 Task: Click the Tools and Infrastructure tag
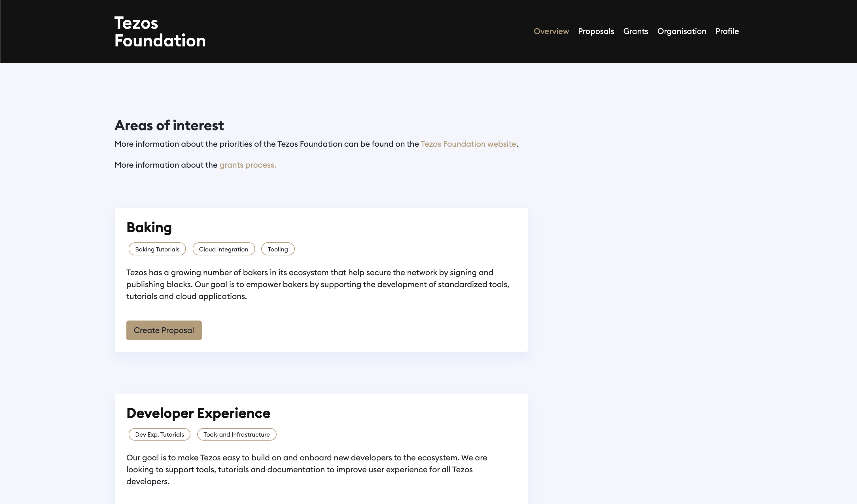pyautogui.click(x=236, y=434)
